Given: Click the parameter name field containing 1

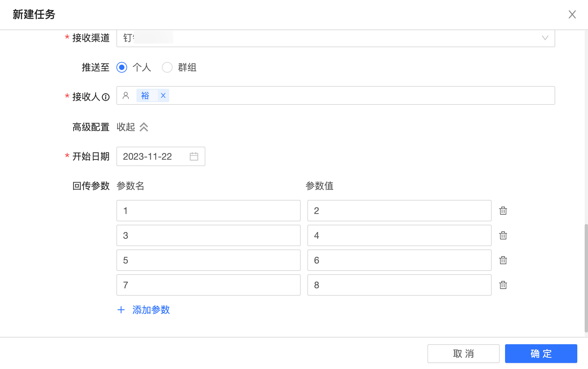Looking at the screenshot, I should 208,211.
